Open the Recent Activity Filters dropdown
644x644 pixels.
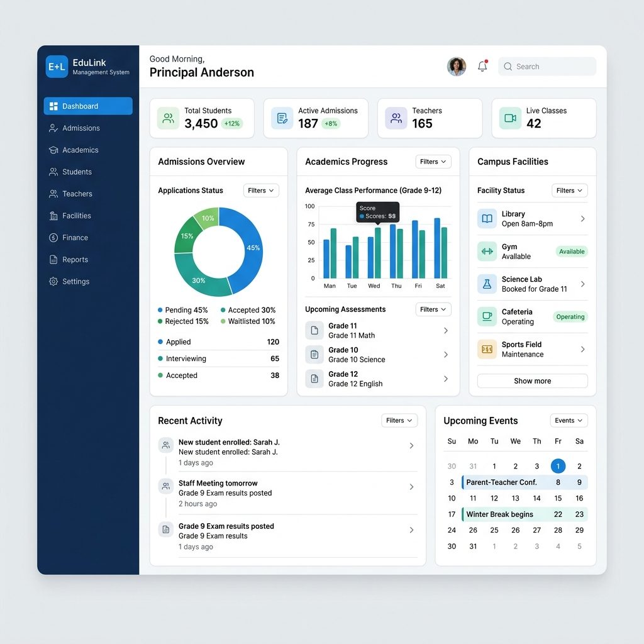click(x=399, y=421)
